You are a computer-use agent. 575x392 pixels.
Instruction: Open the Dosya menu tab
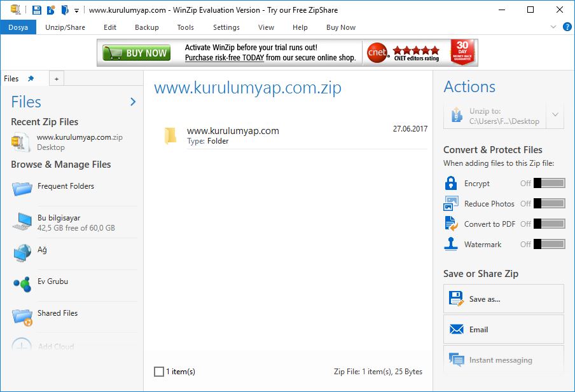(x=18, y=27)
